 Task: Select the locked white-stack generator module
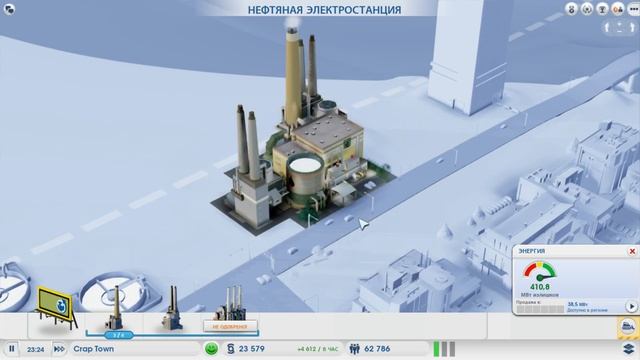[x=230, y=303]
